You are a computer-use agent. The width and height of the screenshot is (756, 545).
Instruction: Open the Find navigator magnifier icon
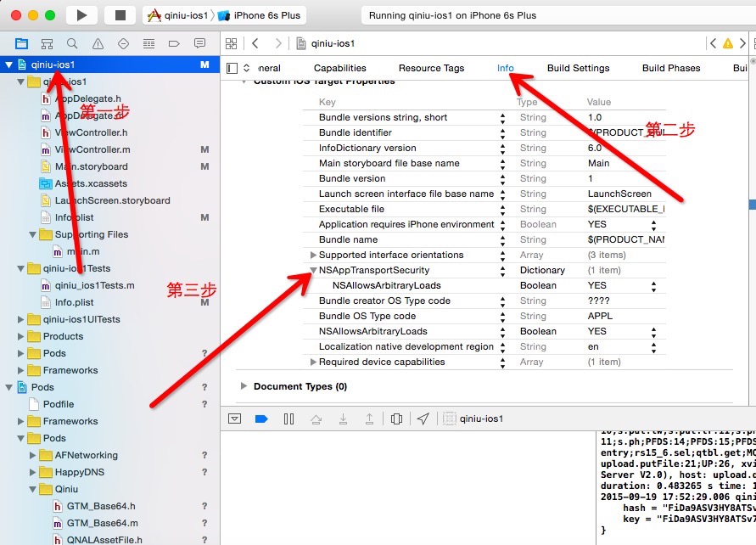(72, 44)
